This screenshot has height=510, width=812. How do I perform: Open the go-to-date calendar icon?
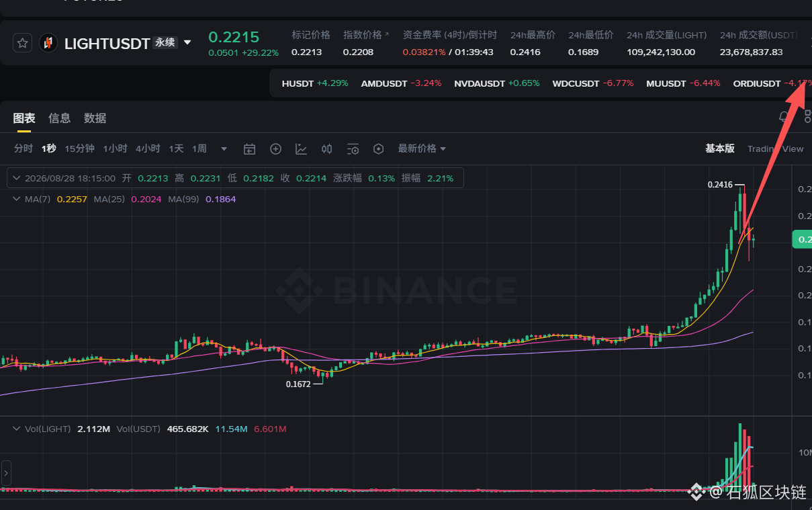point(250,149)
